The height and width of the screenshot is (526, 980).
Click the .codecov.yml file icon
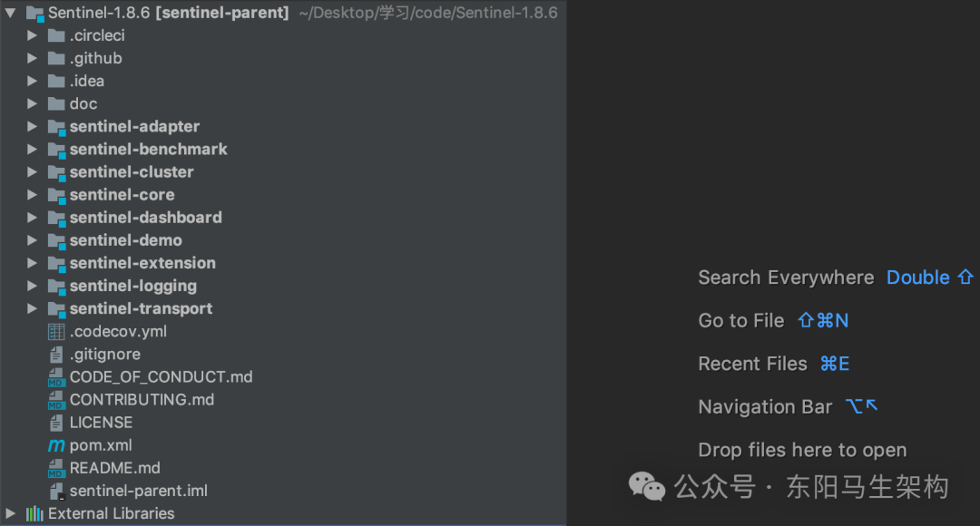(x=56, y=332)
